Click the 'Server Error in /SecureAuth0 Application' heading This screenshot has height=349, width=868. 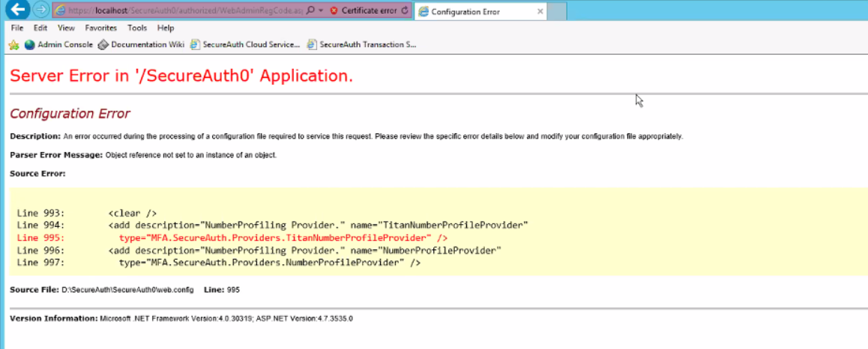(x=181, y=76)
